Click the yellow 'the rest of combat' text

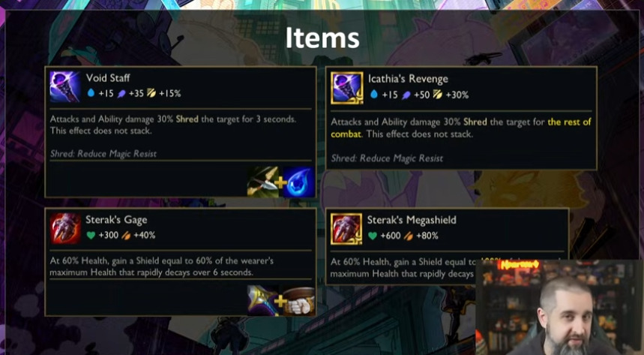[x=461, y=128]
